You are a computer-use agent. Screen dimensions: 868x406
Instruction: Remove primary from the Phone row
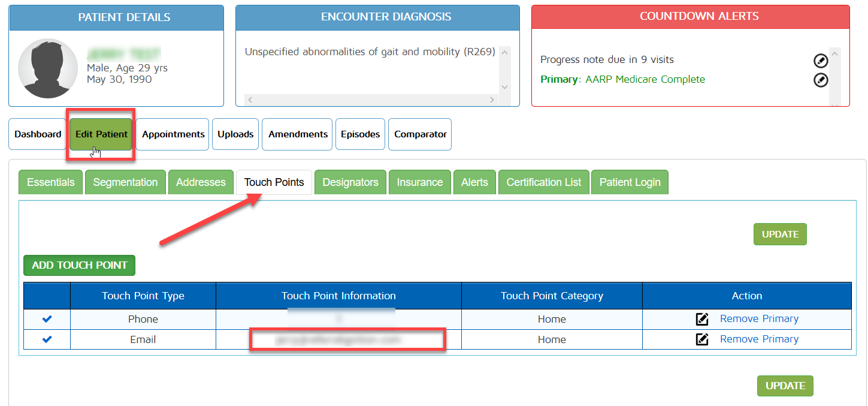click(x=759, y=319)
